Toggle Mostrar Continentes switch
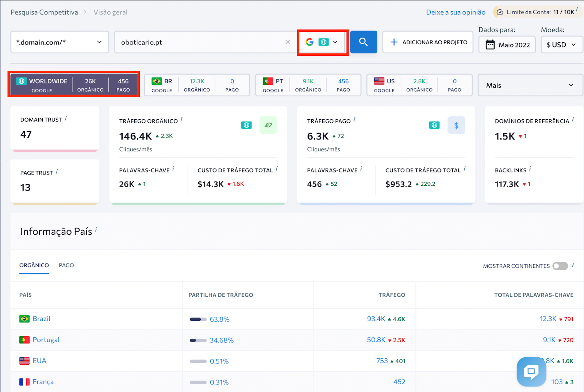584x392 pixels. (x=560, y=266)
